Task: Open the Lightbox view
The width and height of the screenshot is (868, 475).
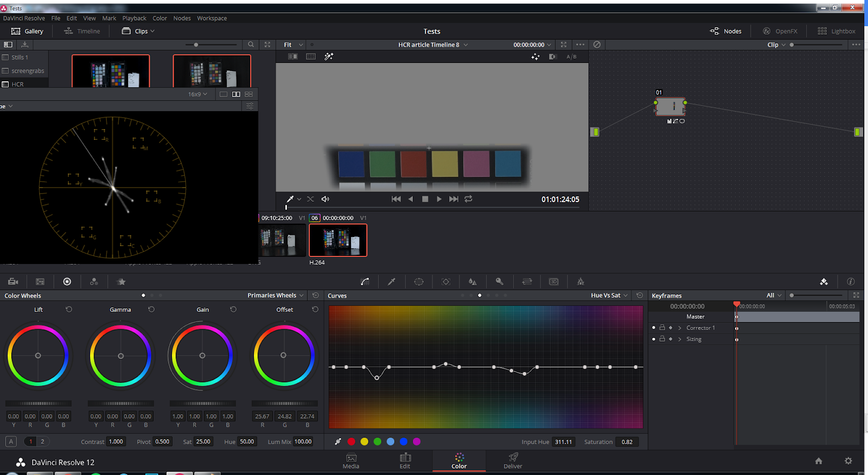Action: point(836,31)
